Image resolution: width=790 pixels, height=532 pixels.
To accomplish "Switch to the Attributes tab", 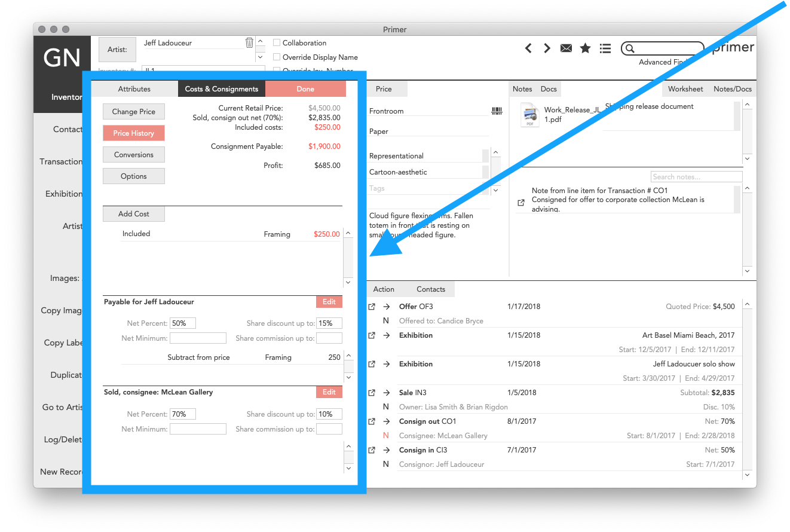I will (x=134, y=88).
